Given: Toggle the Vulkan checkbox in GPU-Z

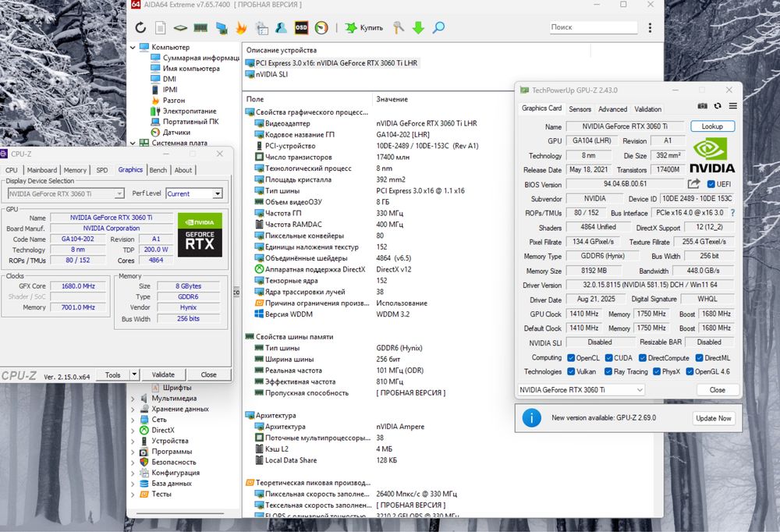Looking at the screenshot, I should coord(571,371).
